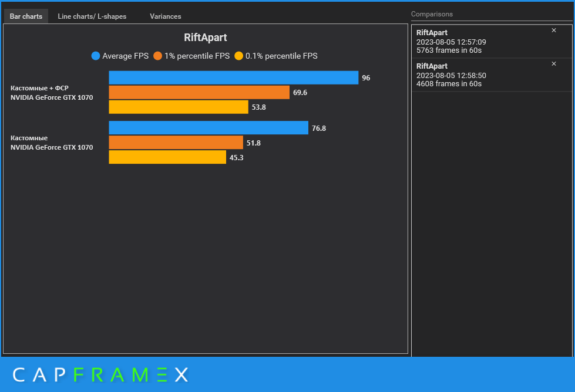Click the value label 76.8
The width and height of the screenshot is (575, 392).
click(x=319, y=129)
